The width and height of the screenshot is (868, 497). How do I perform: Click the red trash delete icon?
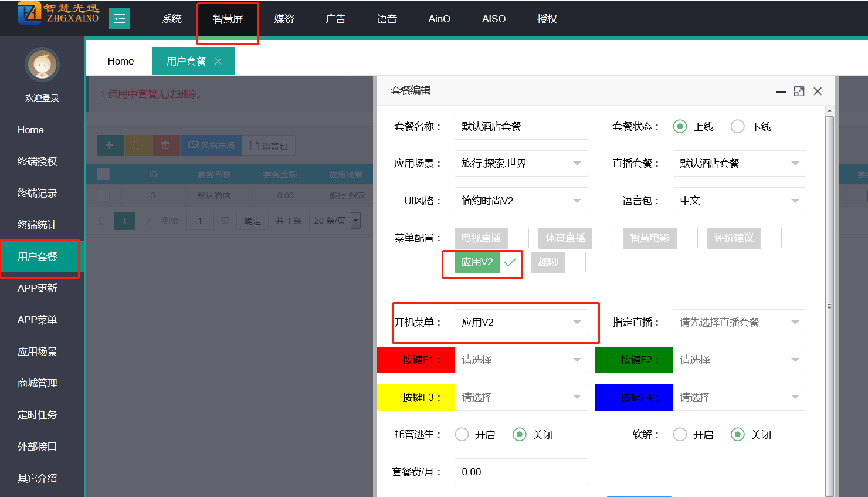tap(166, 146)
